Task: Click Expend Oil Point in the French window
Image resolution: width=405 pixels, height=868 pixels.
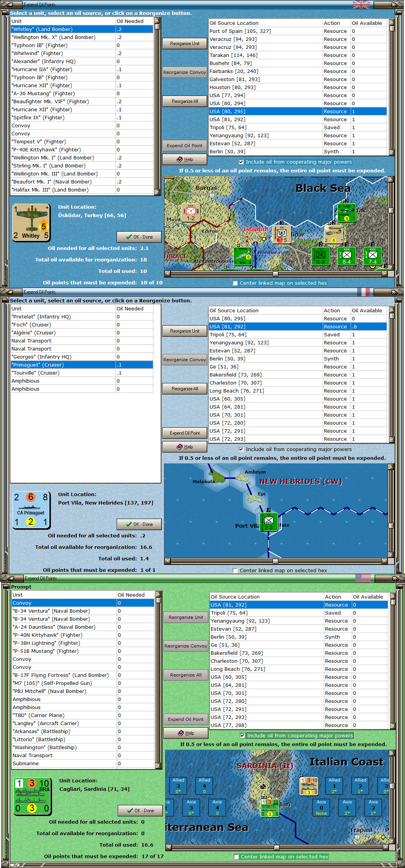Action: click(185, 433)
